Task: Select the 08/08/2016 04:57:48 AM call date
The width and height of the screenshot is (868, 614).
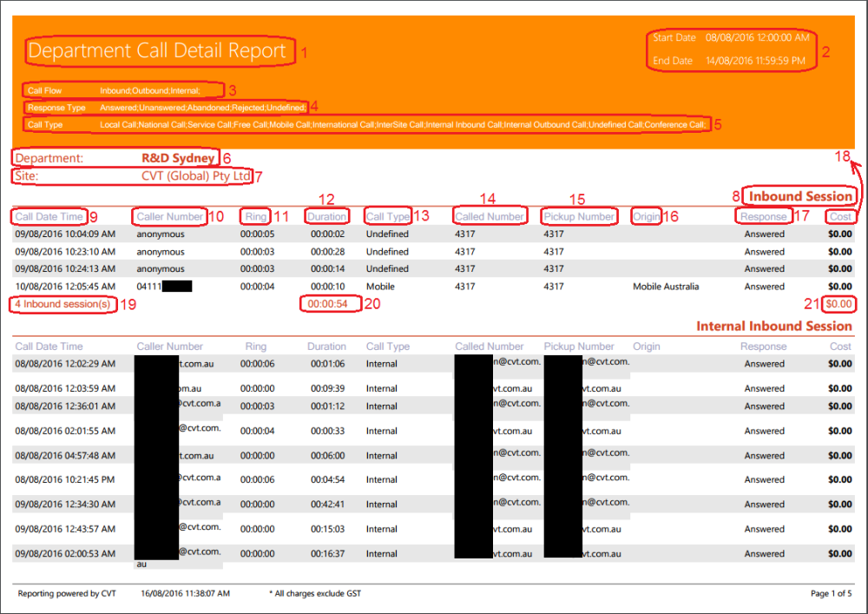Action: click(x=65, y=456)
